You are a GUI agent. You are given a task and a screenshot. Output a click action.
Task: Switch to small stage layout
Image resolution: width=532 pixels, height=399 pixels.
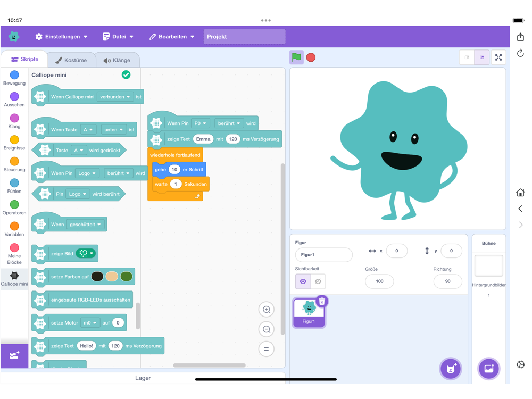[x=467, y=57]
